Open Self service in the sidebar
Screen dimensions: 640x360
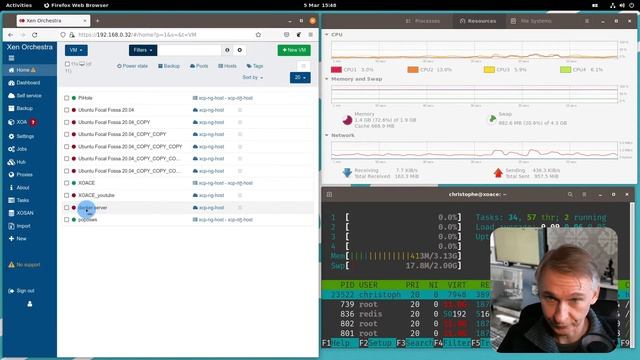[x=25, y=96]
